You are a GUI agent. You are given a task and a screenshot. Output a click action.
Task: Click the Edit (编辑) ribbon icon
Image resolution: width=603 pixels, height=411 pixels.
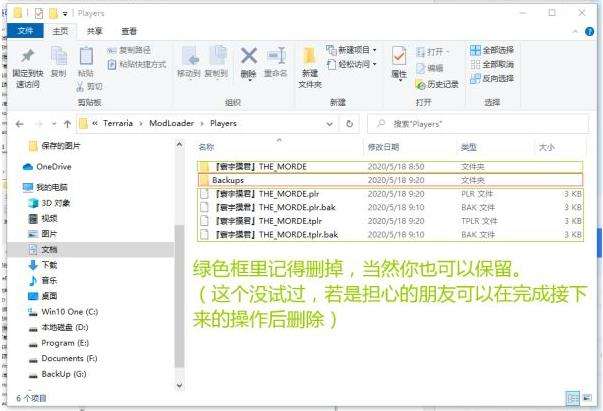[430, 68]
